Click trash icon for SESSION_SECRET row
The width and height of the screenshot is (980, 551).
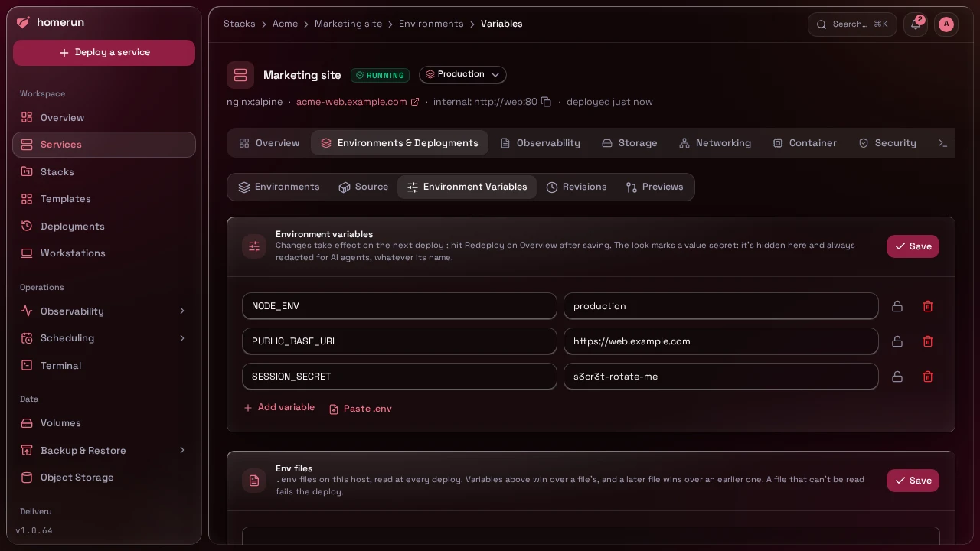pos(928,377)
